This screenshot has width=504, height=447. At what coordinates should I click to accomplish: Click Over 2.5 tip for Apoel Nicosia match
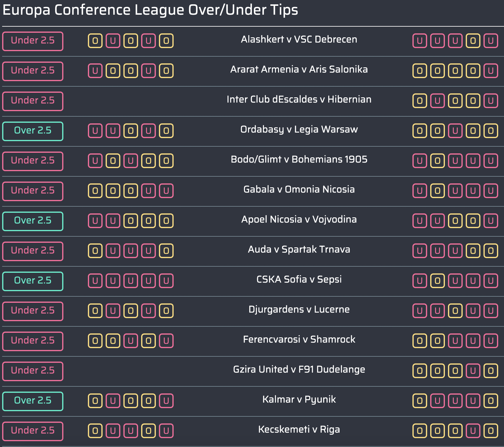tap(33, 221)
